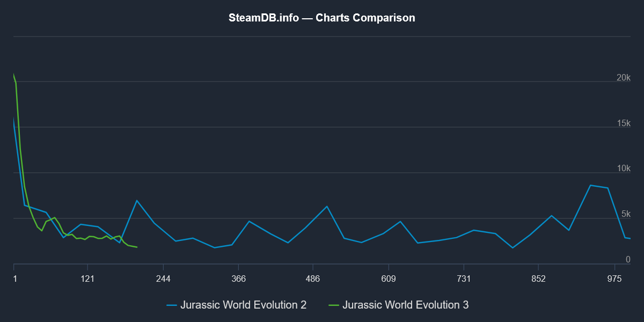
Task: Click the x-axis label 244
Action: click(163, 279)
